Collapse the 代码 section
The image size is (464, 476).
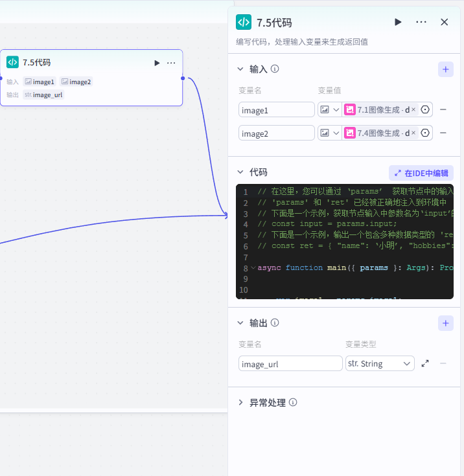tap(240, 172)
